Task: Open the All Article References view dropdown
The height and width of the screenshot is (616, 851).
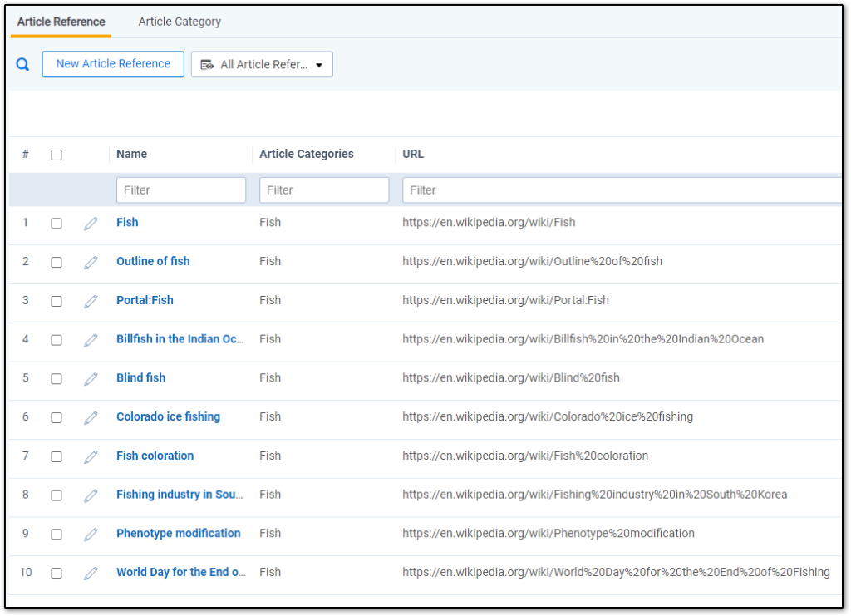Action: 262,65
